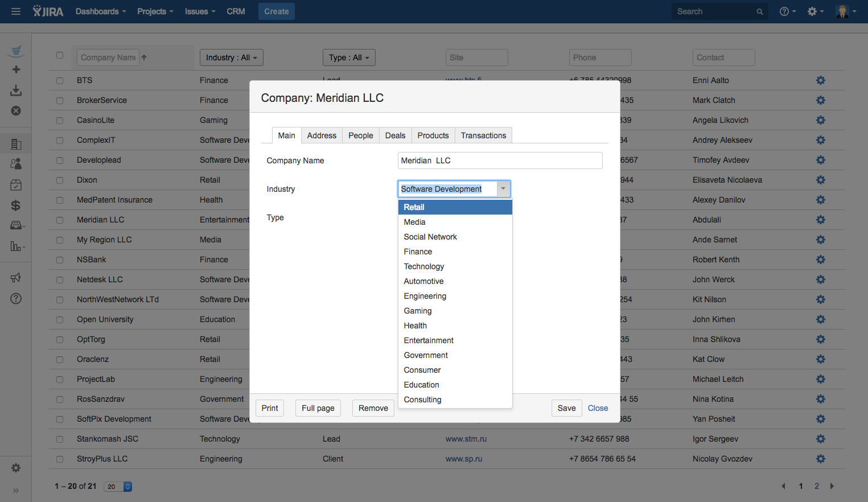Open the Type : All filter dropdown

tap(349, 57)
